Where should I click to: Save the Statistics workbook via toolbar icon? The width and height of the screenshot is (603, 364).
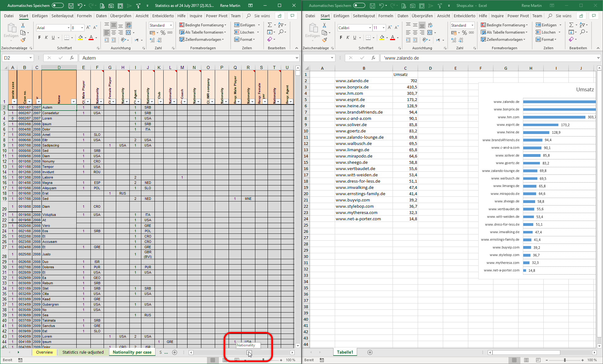[x=71, y=6]
